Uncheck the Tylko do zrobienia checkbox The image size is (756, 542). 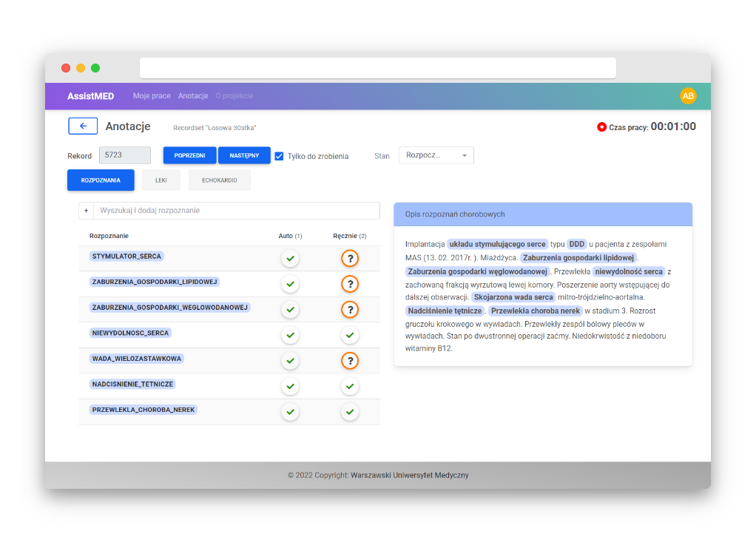click(x=279, y=155)
